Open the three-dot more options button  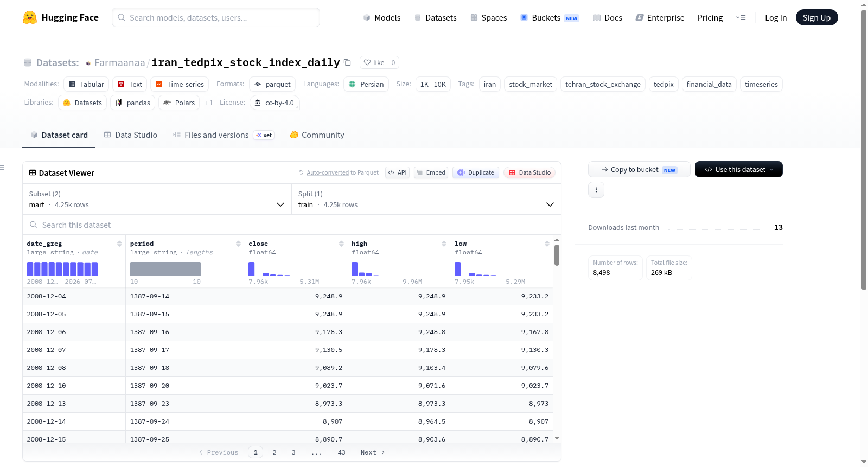tap(596, 190)
